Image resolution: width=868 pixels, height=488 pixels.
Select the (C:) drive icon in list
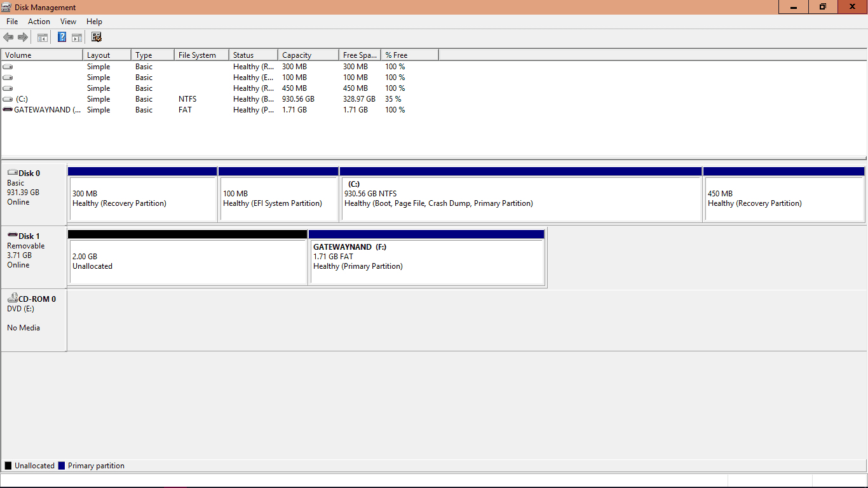coord(8,99)
